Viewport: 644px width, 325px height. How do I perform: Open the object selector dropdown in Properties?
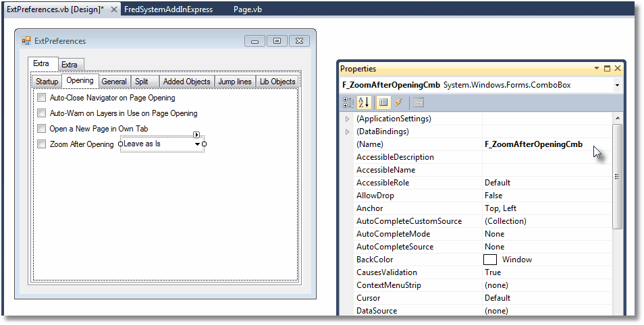pos(617,86)
